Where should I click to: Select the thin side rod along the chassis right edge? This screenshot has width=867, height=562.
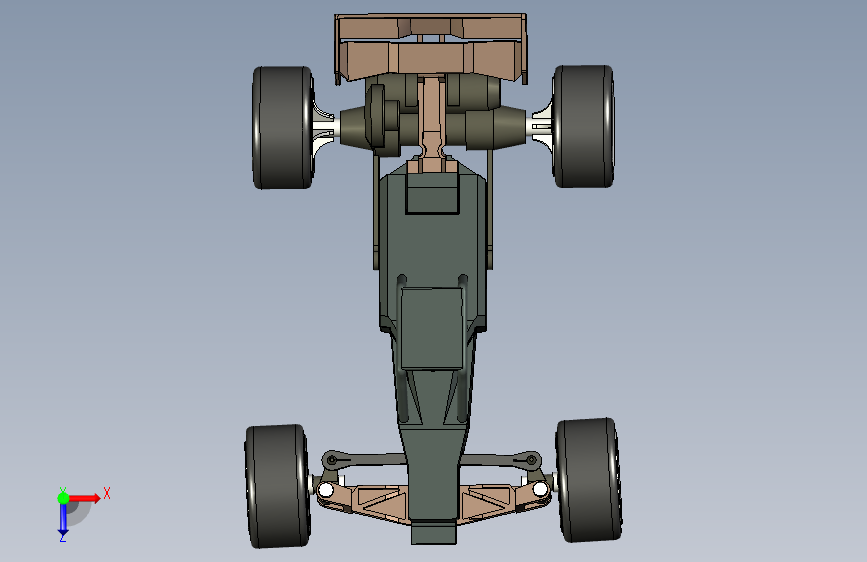pyautogui.click(x=490, y=209)
